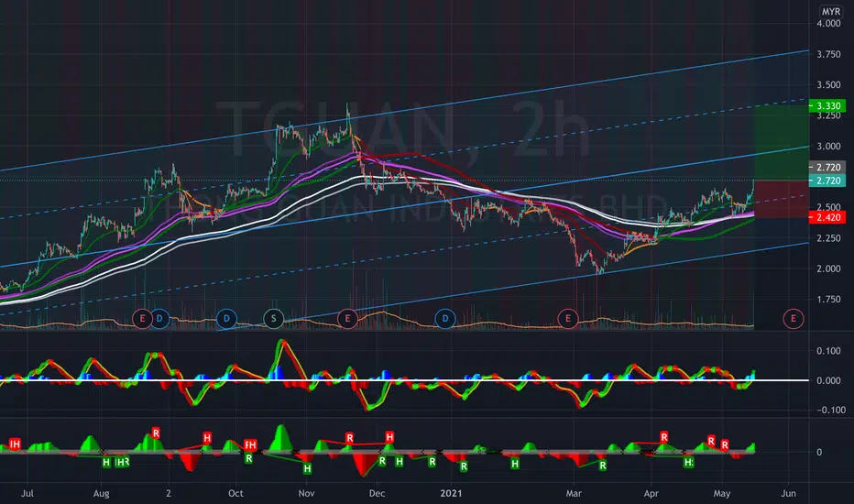Click the 0.100 oscillator axis label

(828, 351)
